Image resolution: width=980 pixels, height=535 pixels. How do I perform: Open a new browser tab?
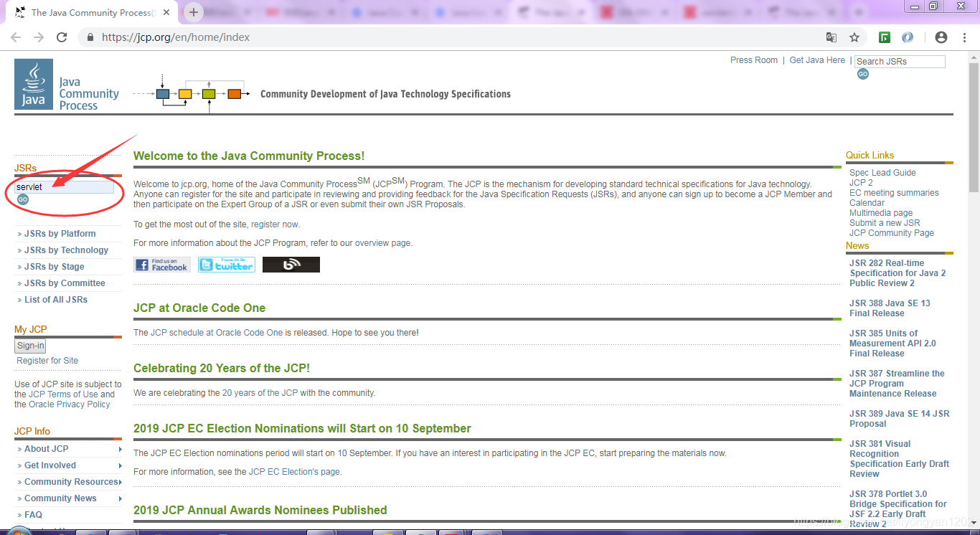(x=194, y=12)
